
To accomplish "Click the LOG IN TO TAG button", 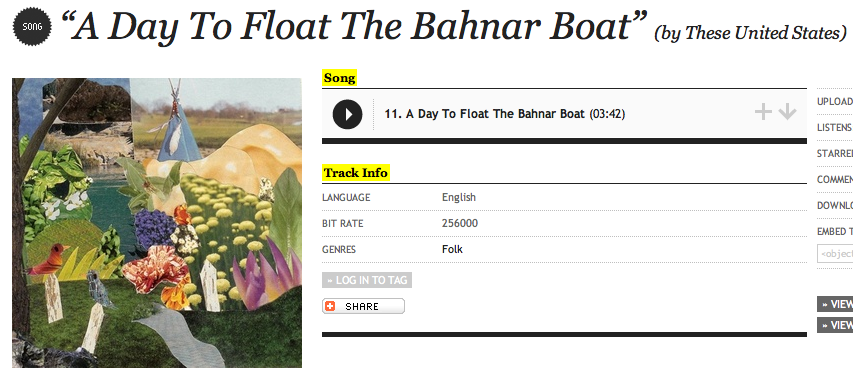I will pos(367,280).
